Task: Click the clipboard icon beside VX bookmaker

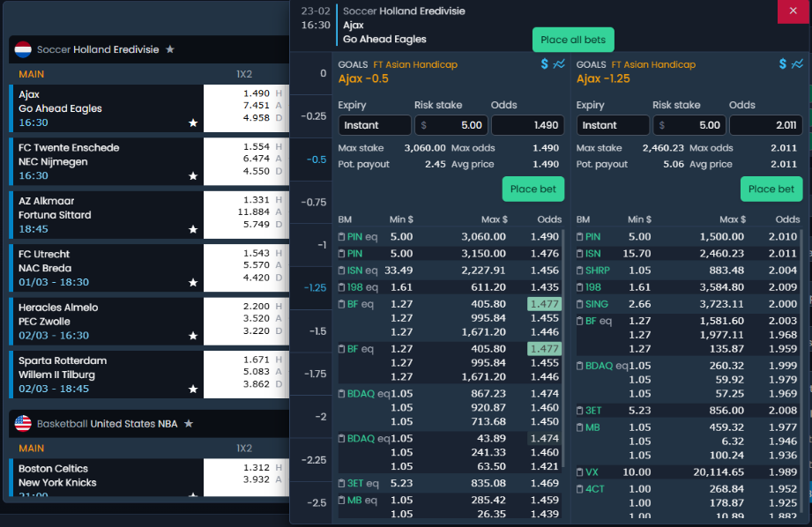Action: (580, 472)
